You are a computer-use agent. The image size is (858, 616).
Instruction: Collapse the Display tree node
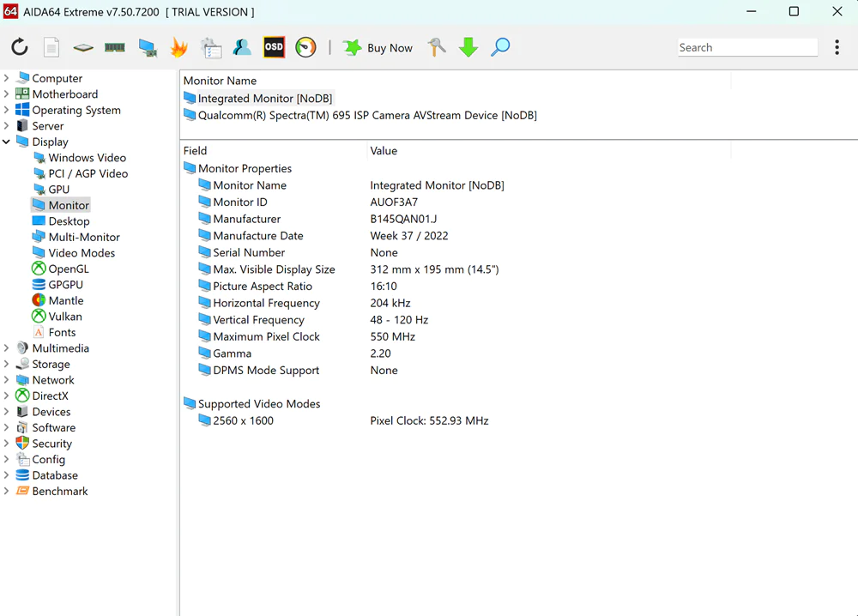tap(7, 142)
